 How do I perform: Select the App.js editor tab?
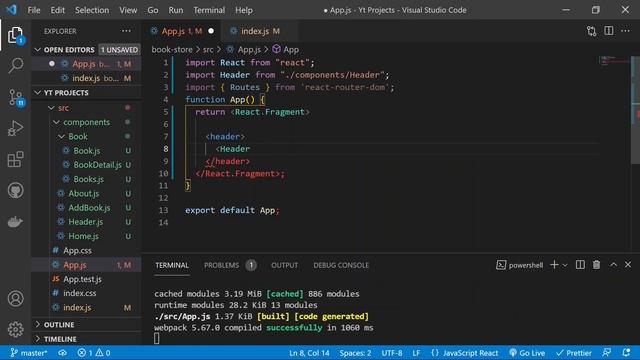[181, 31]
